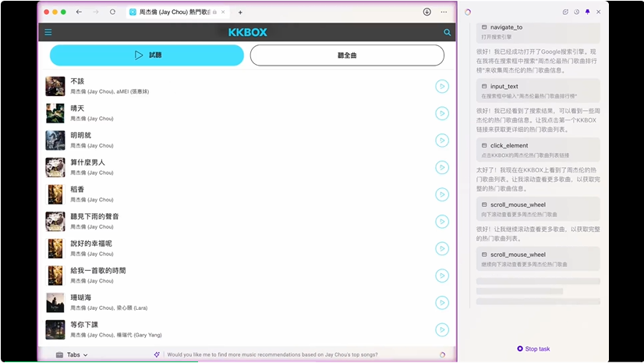This screenshot has height=363, width=644.
Task: Expand the input_text step card
Action: click(x=538, y=91)
